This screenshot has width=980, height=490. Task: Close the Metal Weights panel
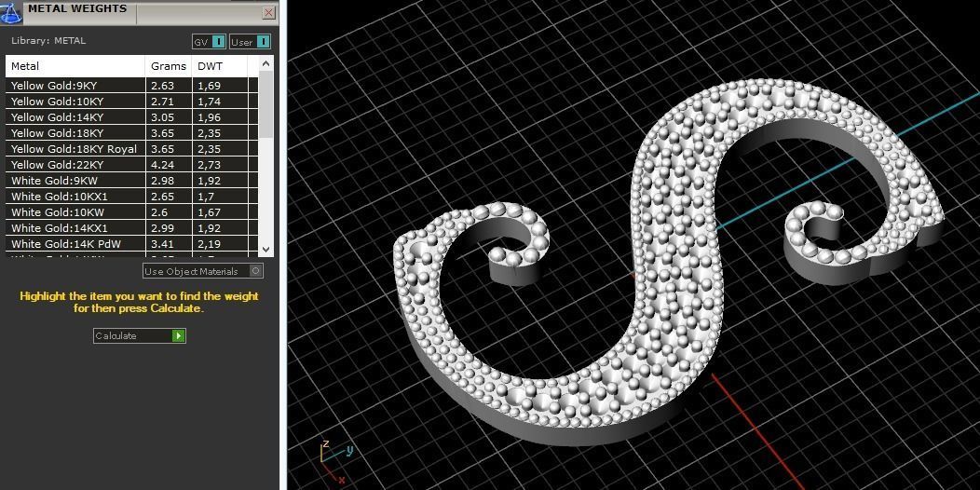tap(268, 12)
